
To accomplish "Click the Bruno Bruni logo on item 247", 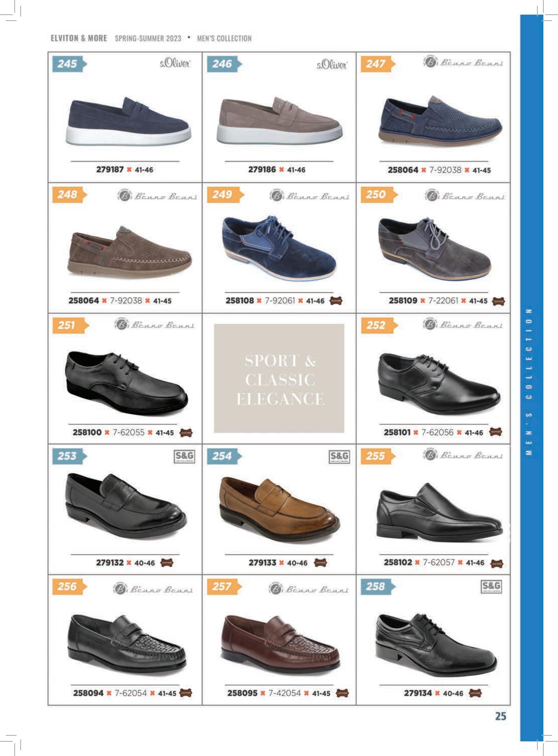I will pyautogui.click(x=463, y=63).
